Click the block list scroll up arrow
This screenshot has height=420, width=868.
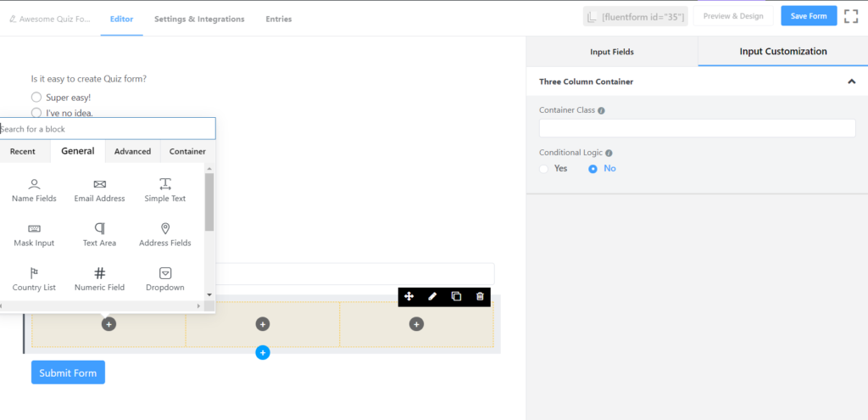pyautogui.click(x=209, y=169)
